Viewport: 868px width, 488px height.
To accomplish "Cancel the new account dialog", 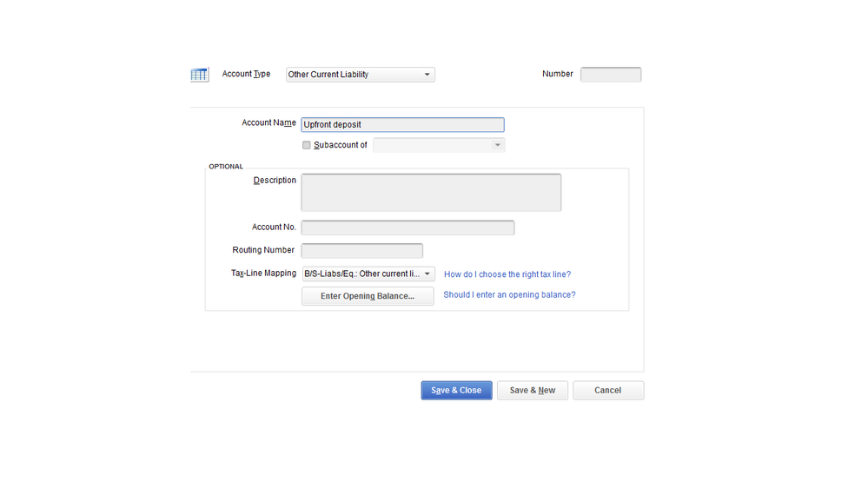I will click(608, 391).
